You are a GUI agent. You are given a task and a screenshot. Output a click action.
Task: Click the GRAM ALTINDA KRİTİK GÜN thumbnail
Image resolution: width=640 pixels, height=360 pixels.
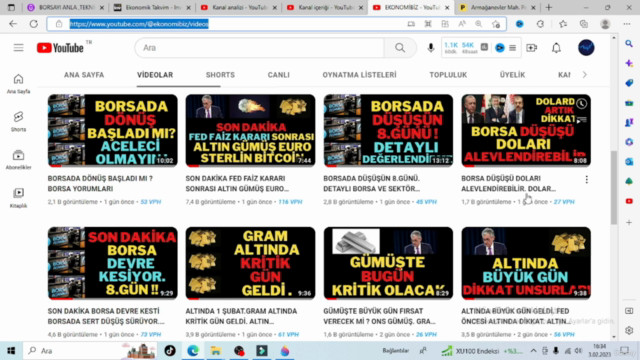coord(250,263)
